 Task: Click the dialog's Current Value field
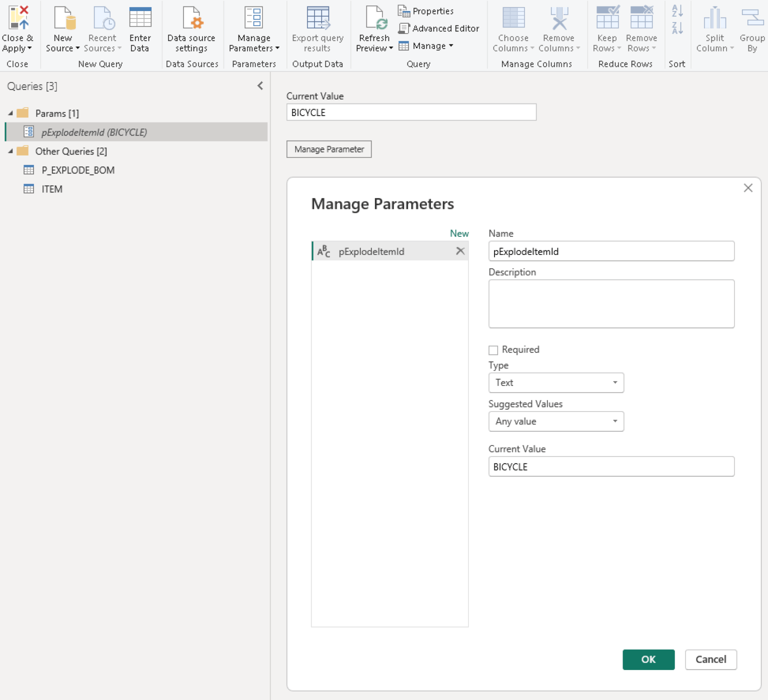pyautogui.click(x=611, y=466)
